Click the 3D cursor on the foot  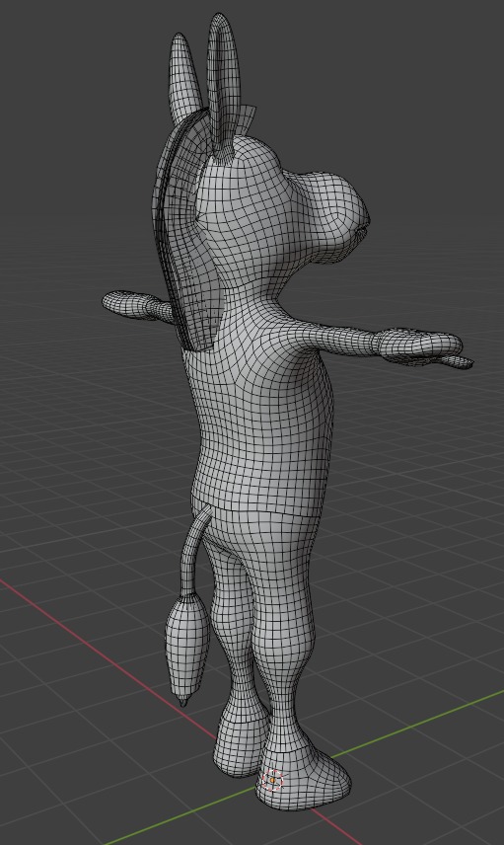pyautogui.click(x=273, y=780)
